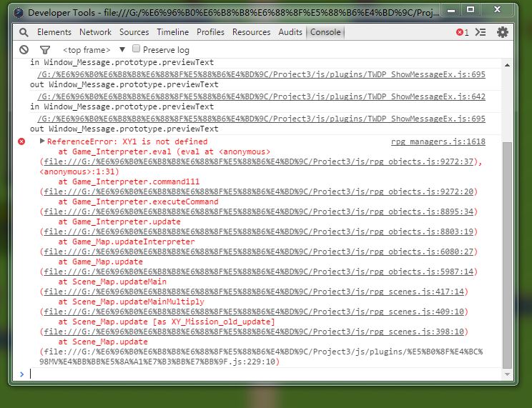This screenshot has height=408, width=532.
Task: Maximize the Developer Tools window
Action: click(x=471, y=10)
